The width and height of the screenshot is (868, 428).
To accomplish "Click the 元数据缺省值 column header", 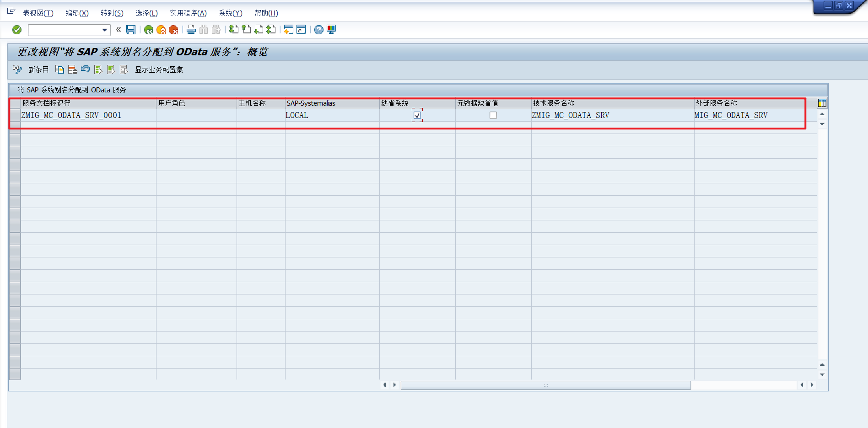I will tap(494, 103).
